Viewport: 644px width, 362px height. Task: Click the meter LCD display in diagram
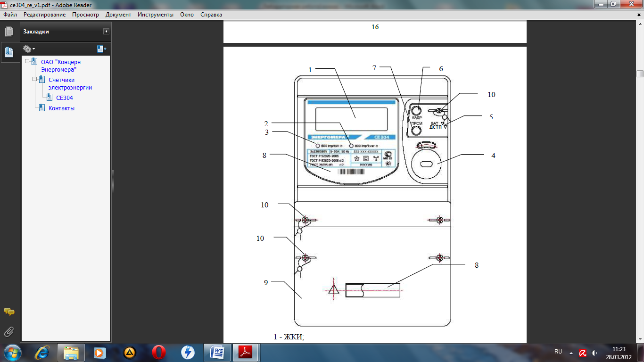[x=352, y=119]
